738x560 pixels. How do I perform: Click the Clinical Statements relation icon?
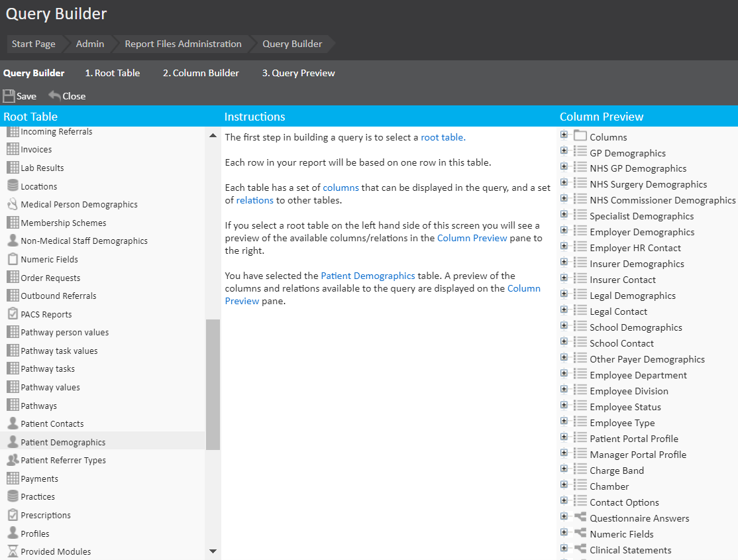click(x=580, y=549)
